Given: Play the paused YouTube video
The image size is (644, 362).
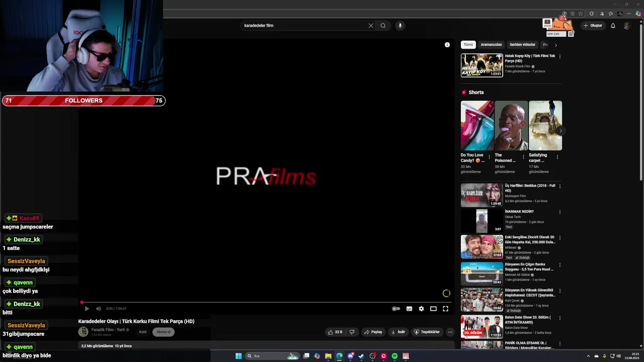Looking at the screenshot, I should [x=87, y=309].
